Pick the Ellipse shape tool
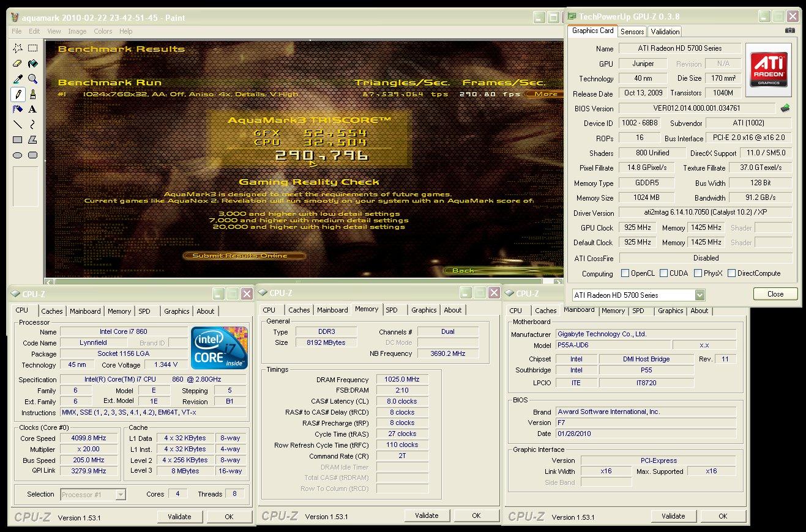The image size is (806, 532). (18, 155)
